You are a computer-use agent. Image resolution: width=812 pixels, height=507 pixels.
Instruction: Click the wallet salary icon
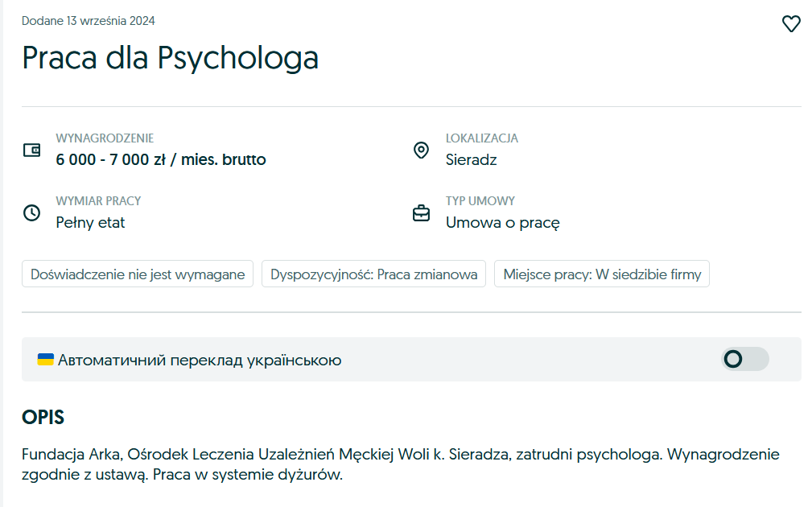coord(31,150)
